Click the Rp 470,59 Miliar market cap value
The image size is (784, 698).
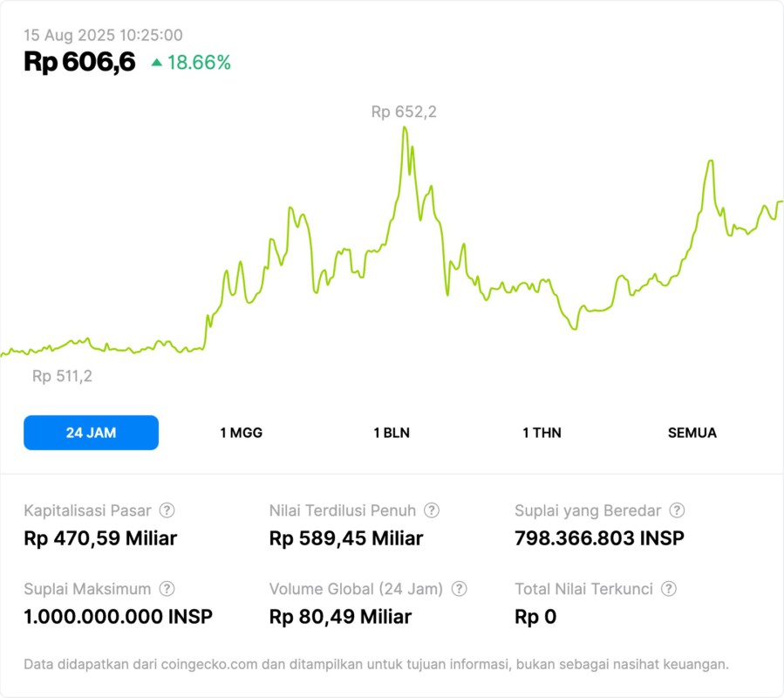pos(100,538)
